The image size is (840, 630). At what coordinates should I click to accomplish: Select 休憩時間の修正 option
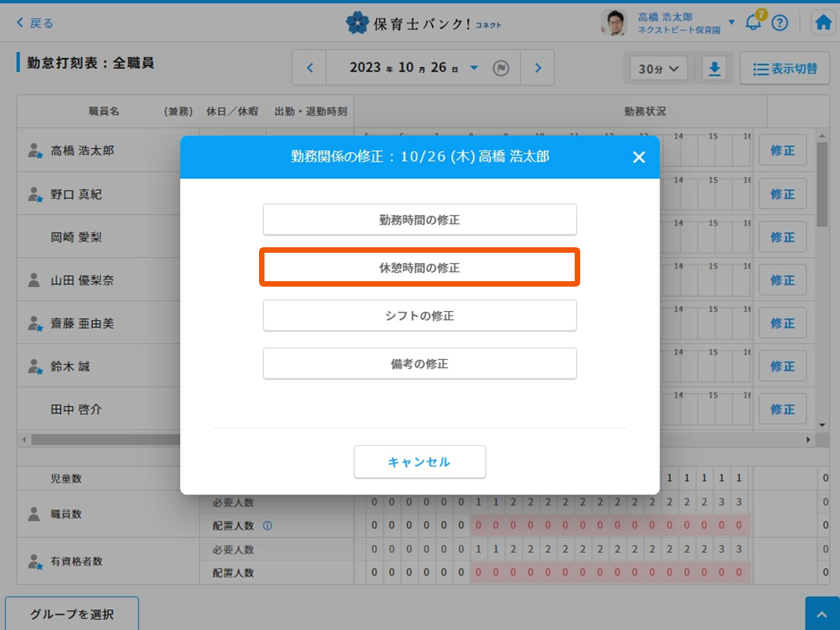(420, 268)
